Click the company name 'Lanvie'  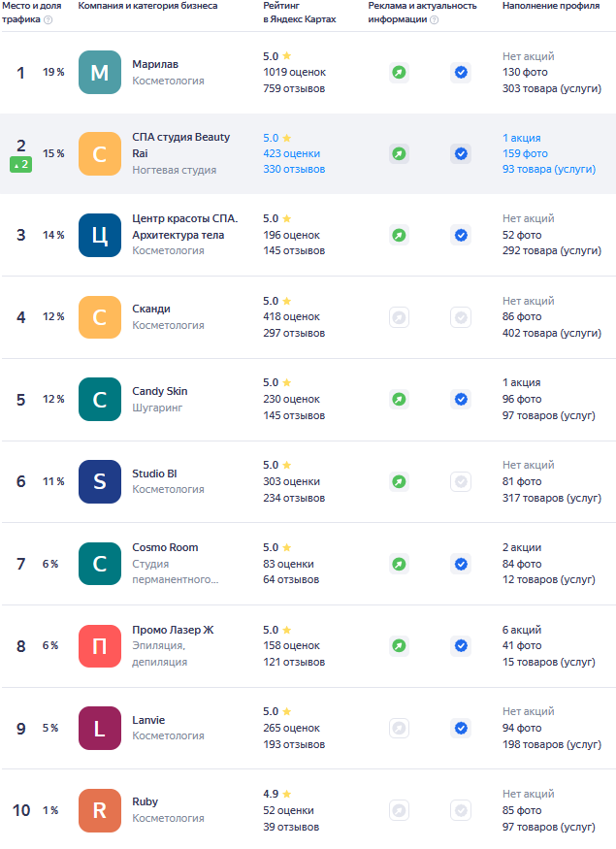coord(148,720)
